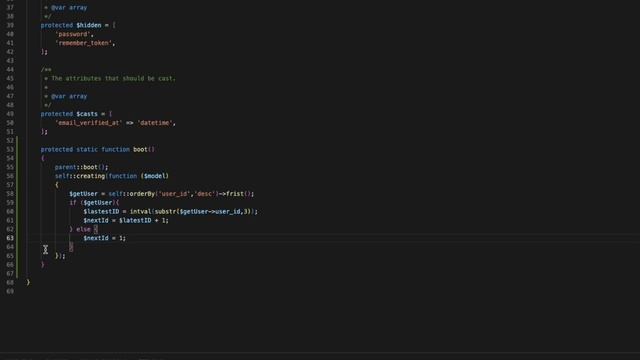Click line number 69 in the gutter
640x360 pixels.
point(10,291)
